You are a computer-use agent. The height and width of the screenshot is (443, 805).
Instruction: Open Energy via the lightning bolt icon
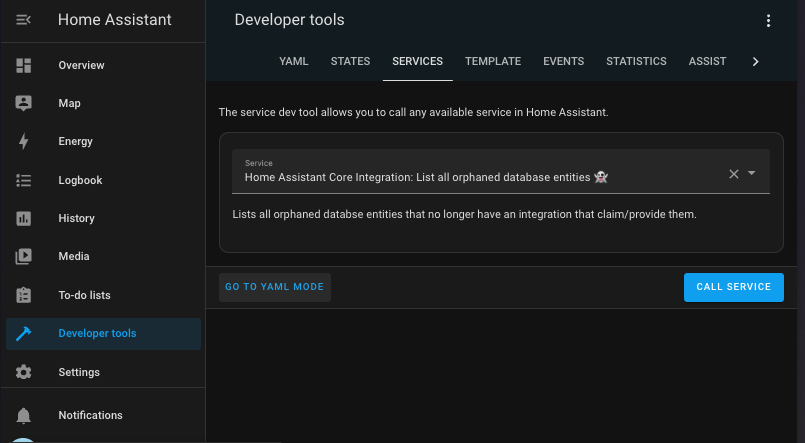pyautogui.click(x=24, y=142)
